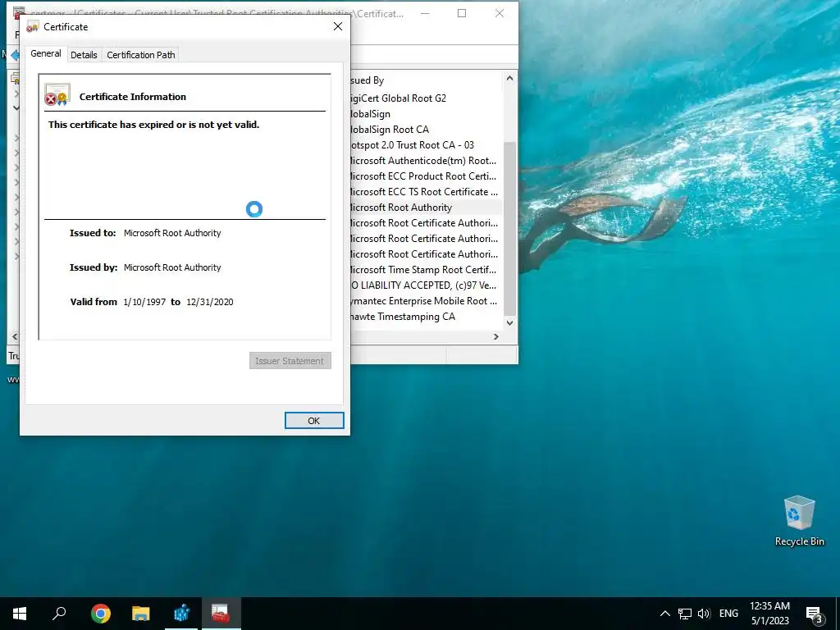
Task: Minimize the certmgr window
Action: coord(425,13)
